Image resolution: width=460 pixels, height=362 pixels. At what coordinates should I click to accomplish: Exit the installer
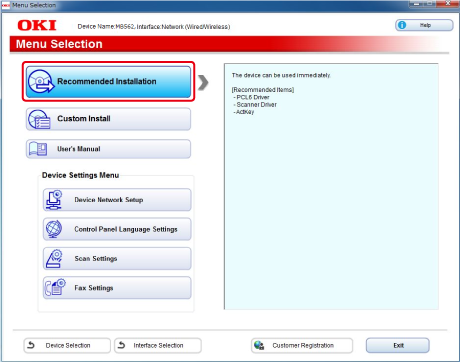coord(398,345)
